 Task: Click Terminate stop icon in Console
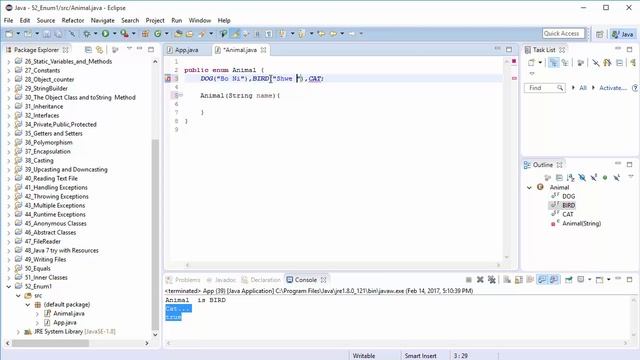(x=469, y=280)
